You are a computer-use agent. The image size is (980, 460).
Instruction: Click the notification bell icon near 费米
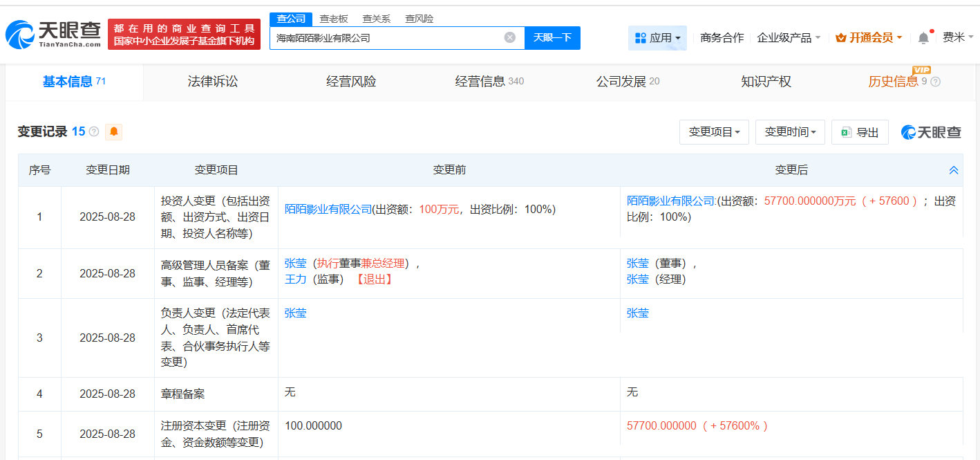pos(922,38)
